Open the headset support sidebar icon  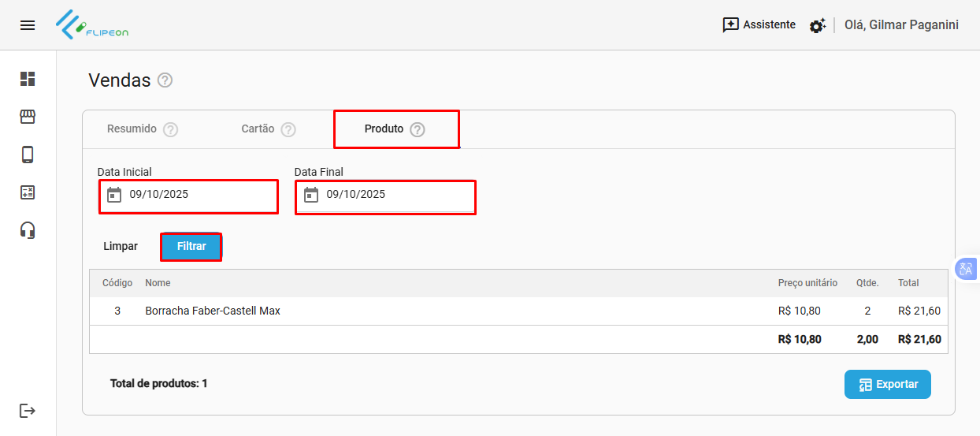[28, 230]
